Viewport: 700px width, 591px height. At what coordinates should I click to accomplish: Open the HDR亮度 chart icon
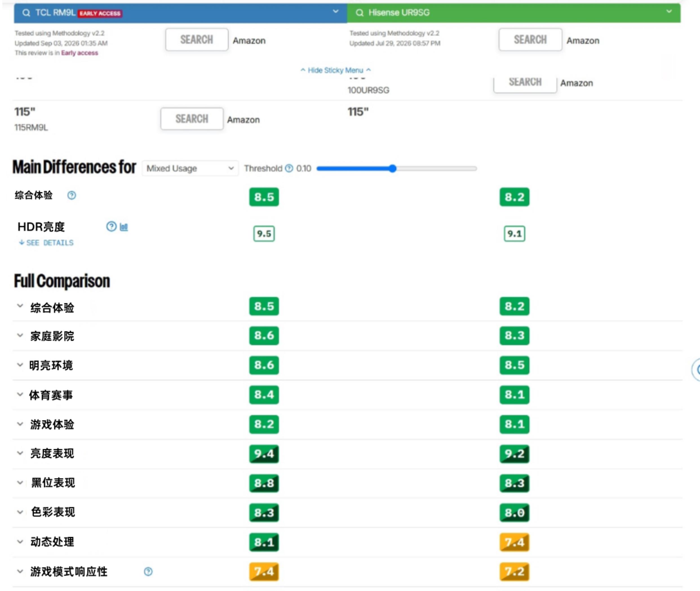coord(124,227)
